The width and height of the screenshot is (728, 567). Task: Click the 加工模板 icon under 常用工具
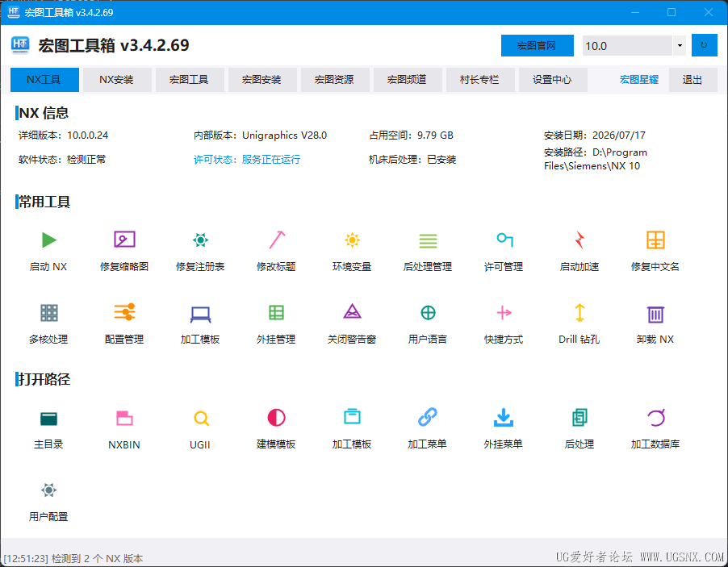pyautogui.click(x=200, y=314)
